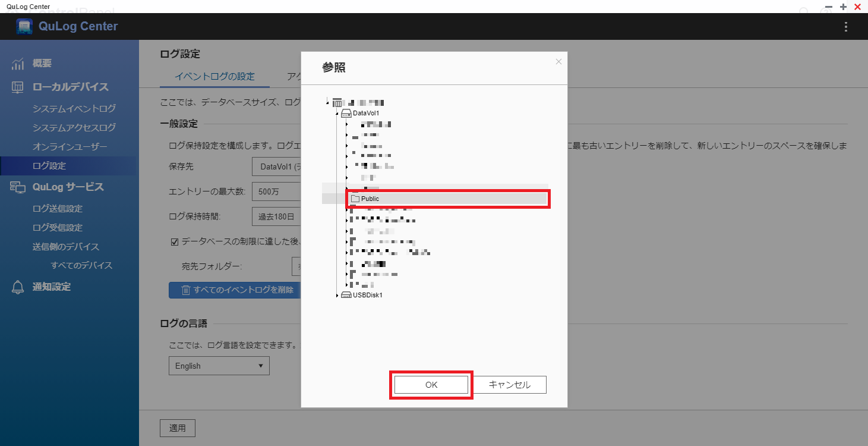868x446 pixels.
Task: Open the 保存先 DataVol1 dropdown
Action: point(277,167)
